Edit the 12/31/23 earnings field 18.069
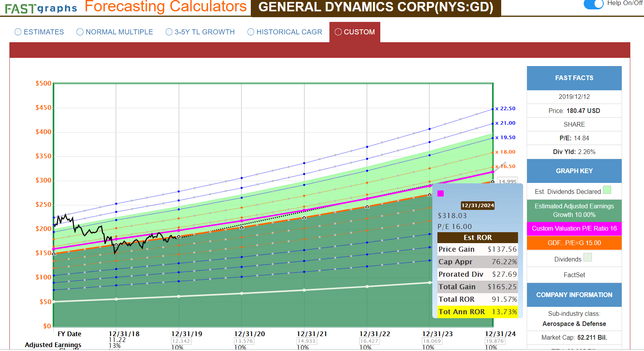The width and height of the screenshot is (644, 351). (432, 341)
